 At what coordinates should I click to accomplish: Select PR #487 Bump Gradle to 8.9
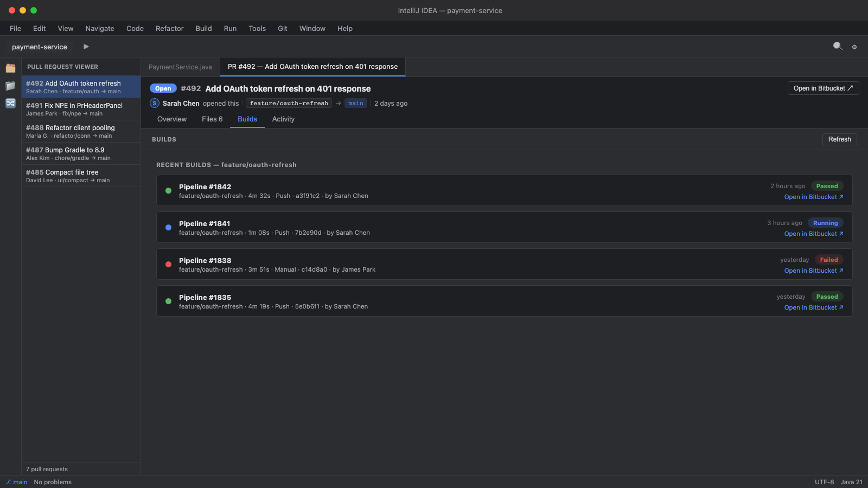(x=81, y=153)
